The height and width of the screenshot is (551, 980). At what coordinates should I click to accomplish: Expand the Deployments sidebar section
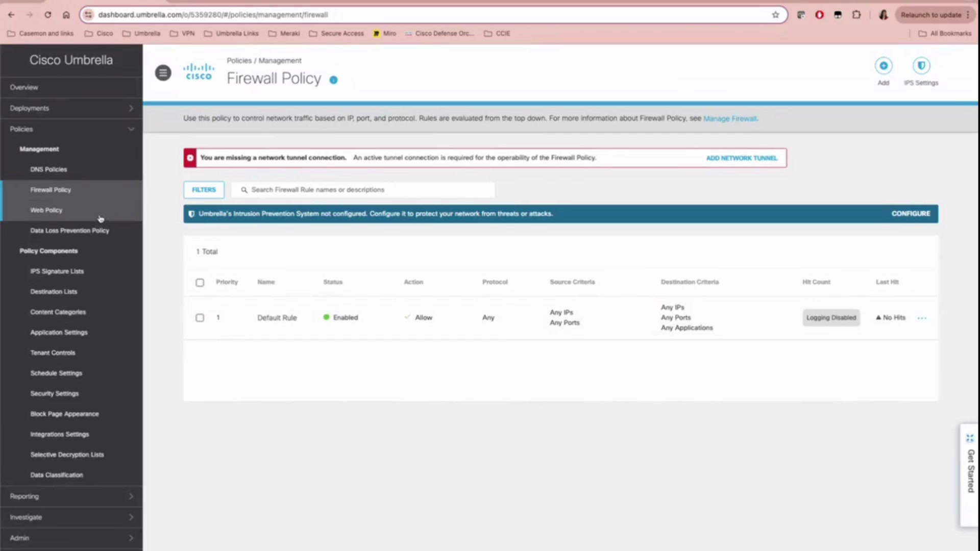pos(71,108)
